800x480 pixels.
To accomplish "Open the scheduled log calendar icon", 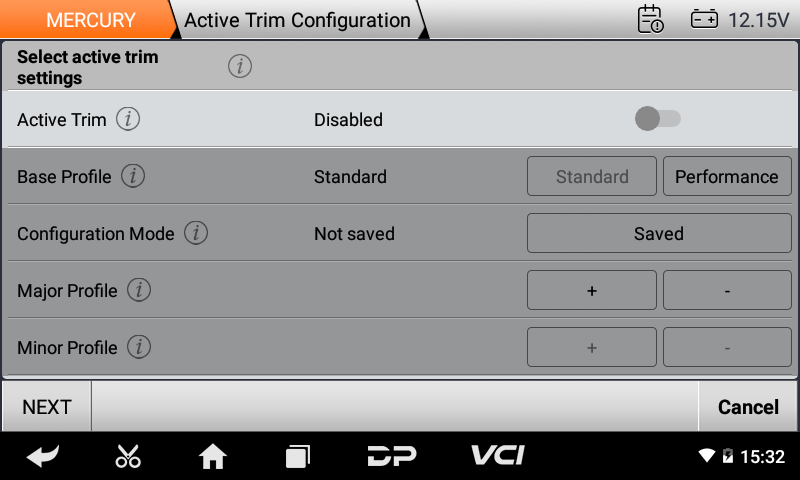I will coord(650,19).
